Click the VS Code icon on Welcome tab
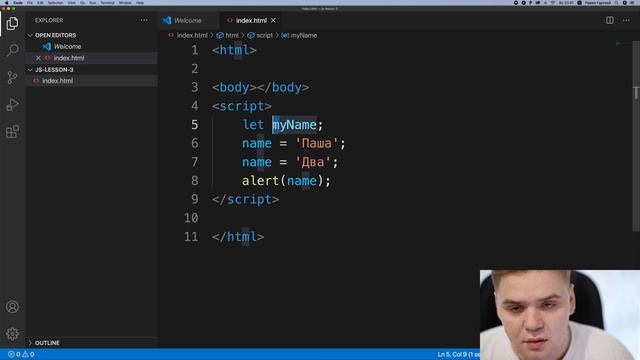640x360 pixels. click(167, 20)
